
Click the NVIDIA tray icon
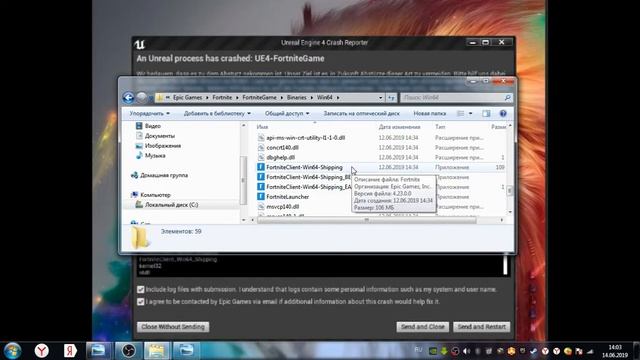(433, 351)
